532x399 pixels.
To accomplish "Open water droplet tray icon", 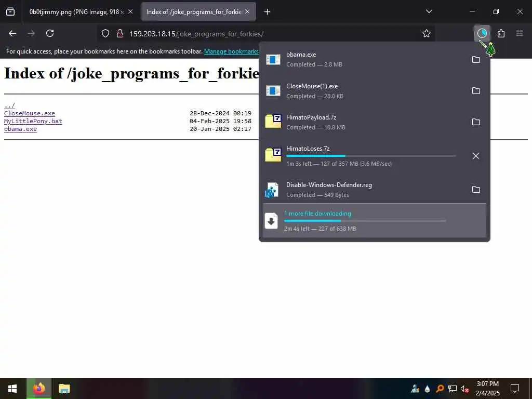I will 428,389.
